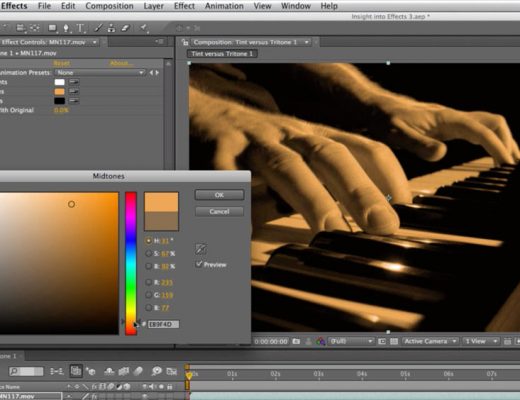Click OK in Midtones dialog
Screen dimensions: 520x400
point(219,195)
